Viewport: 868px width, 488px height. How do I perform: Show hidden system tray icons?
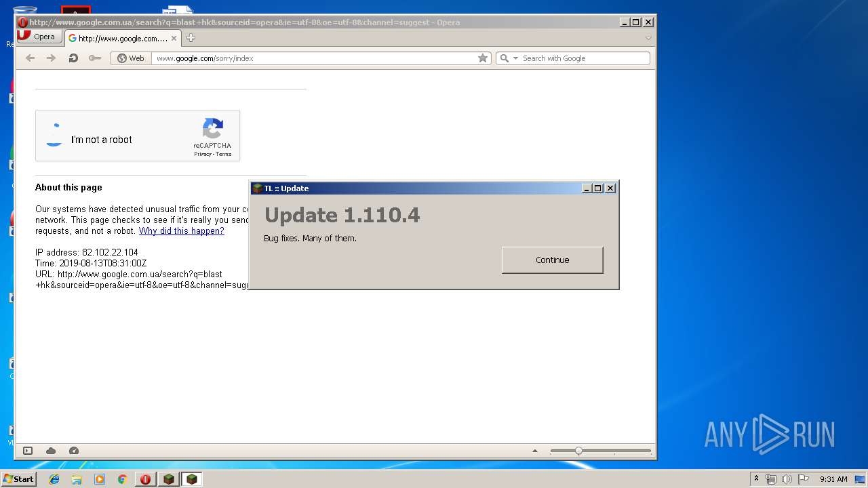coord(756,479)
